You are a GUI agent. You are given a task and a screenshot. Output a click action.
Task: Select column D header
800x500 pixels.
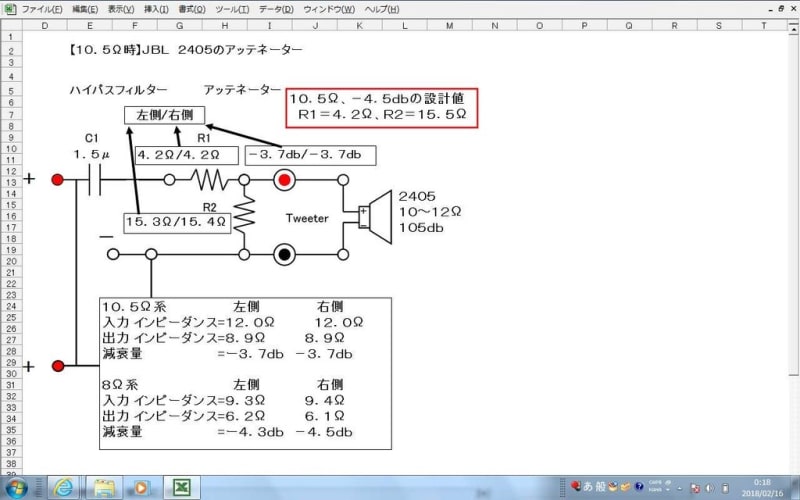tap(45, 26)
